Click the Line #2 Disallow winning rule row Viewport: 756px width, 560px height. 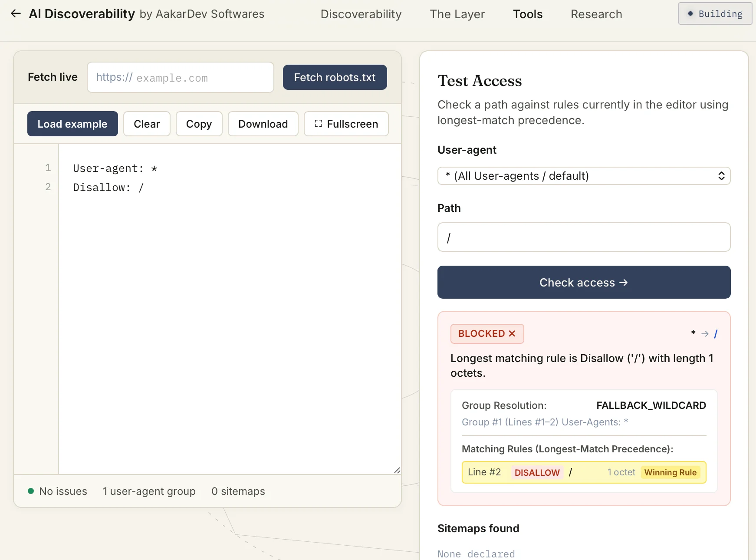(x=584, y=472)
